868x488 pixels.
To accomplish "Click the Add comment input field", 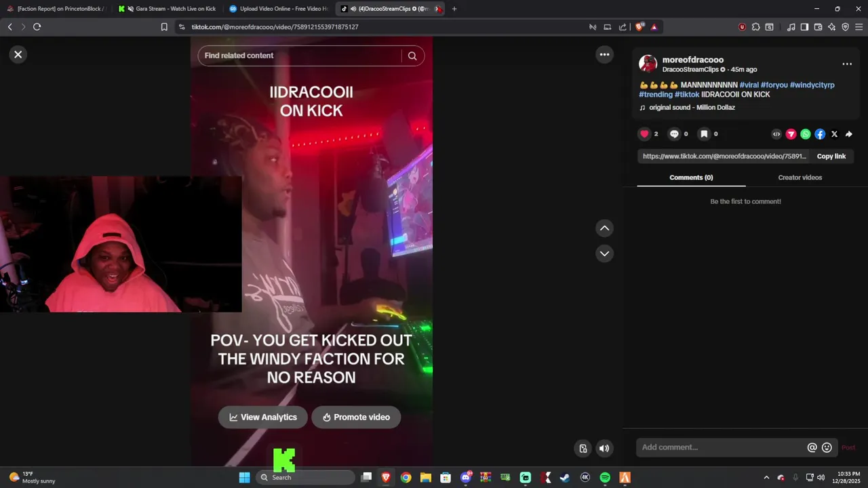I will point(722,447).
